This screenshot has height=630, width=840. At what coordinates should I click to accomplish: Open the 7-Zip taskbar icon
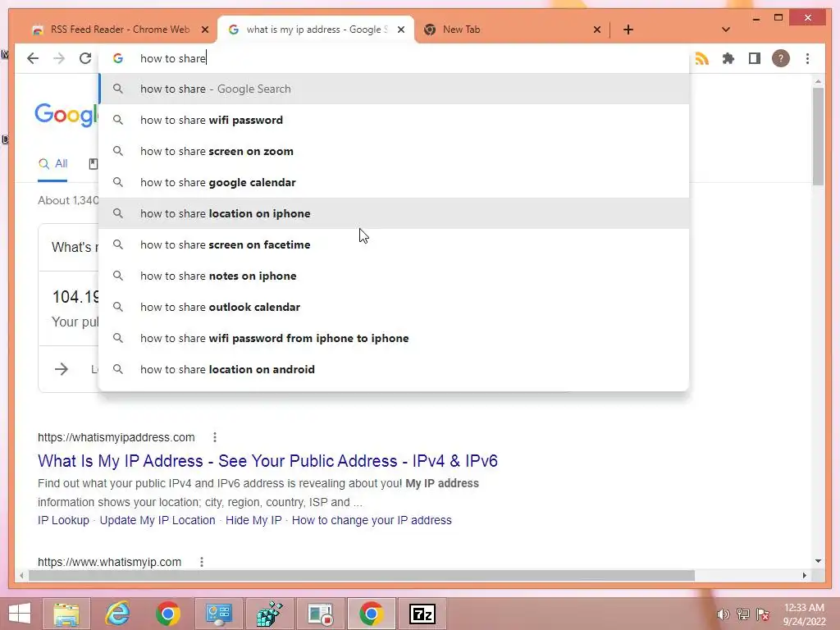[422, 614]
